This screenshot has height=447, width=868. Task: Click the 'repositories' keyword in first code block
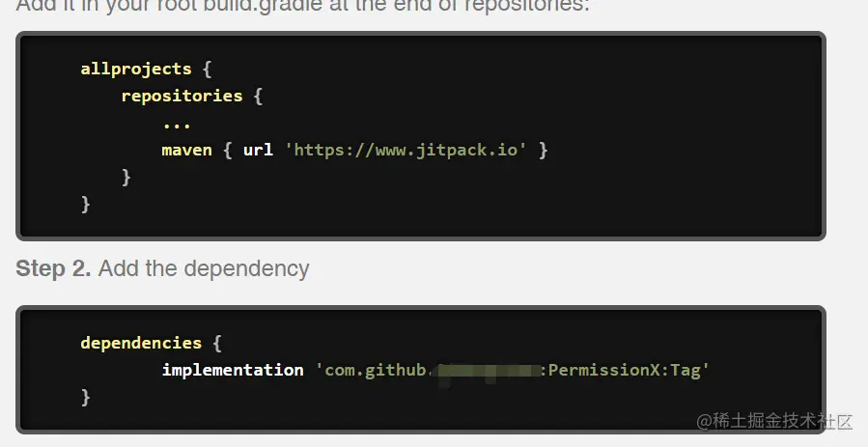[x=182, y=96]
